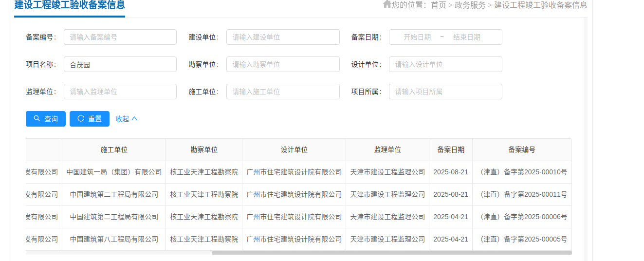This screenshot has width=644, height=261.
Task: Click the 重置 reset button
Action: tap(90, 119)
